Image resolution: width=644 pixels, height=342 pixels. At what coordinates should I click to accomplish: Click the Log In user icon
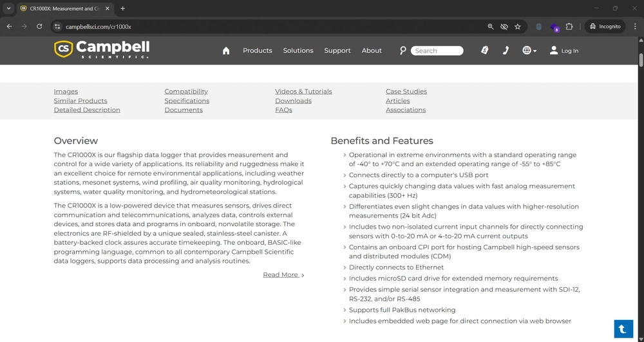[554, 50]
